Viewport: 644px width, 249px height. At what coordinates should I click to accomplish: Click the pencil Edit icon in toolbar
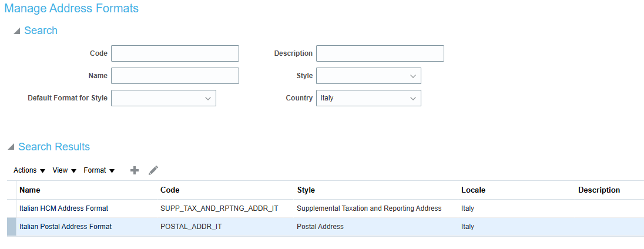[153, 170]
